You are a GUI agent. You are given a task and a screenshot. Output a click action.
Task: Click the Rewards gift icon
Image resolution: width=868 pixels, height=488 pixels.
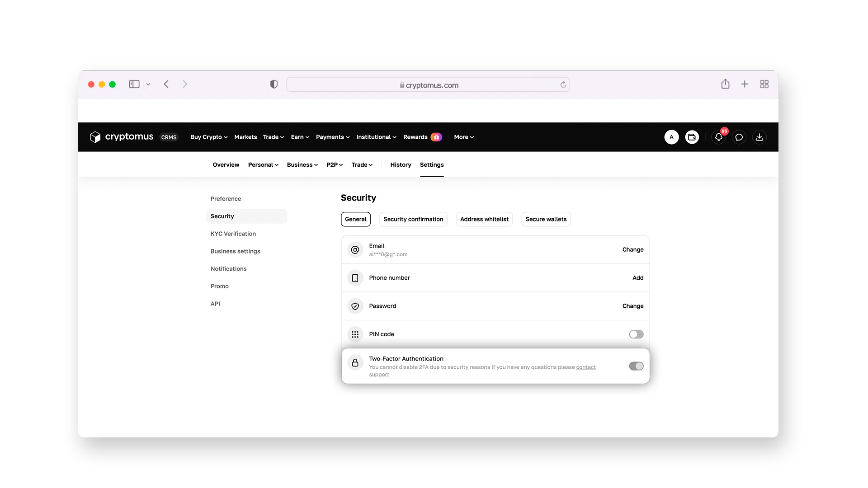point(436,137)
